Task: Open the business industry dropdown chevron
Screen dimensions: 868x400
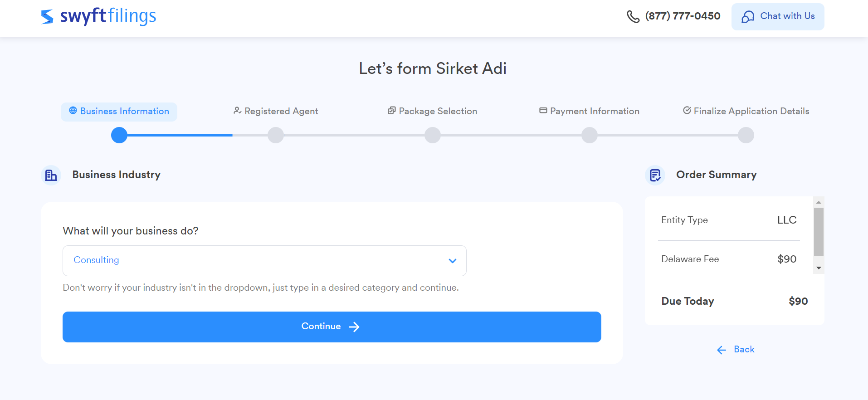Action: tap(452, 261)
